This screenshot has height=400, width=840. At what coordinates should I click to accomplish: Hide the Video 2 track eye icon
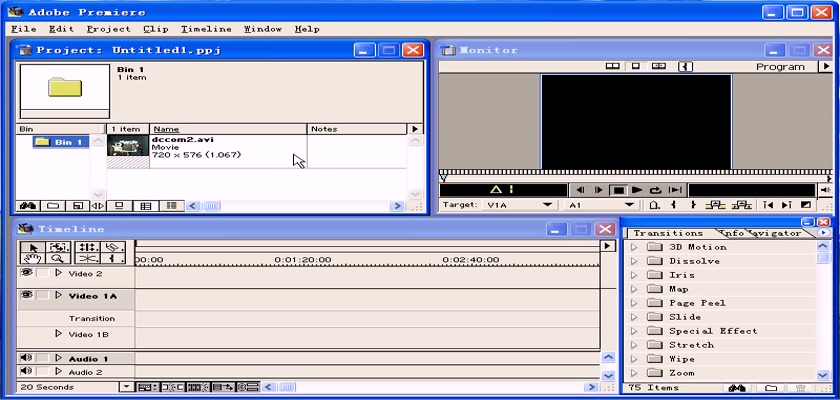pyautogui.click(x=26, y=273)
